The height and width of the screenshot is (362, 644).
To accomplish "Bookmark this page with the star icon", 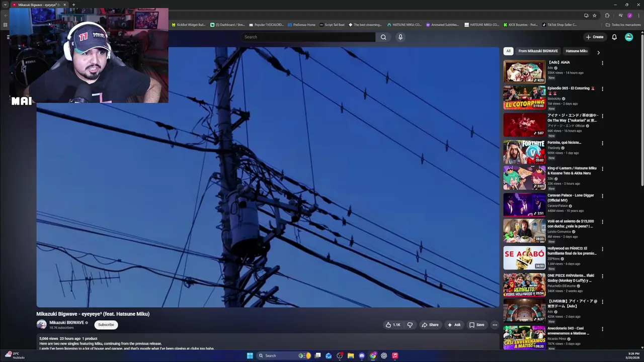I will [595, 16].
